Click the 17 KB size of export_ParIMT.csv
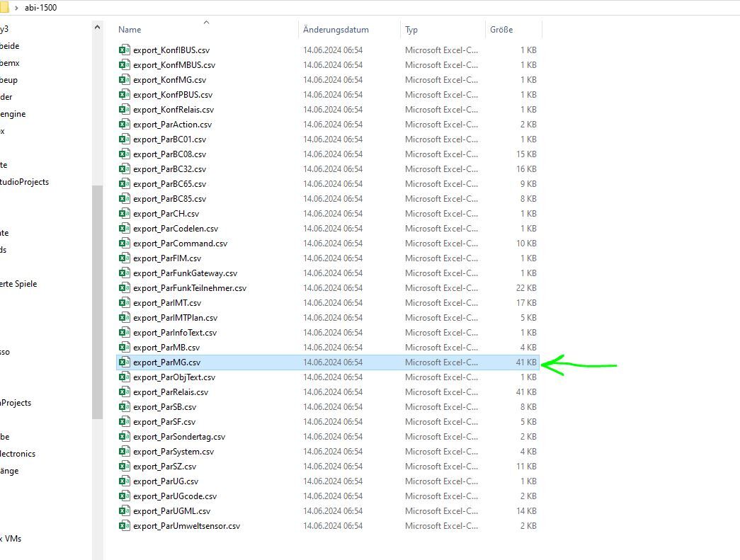 pos(526,302)
